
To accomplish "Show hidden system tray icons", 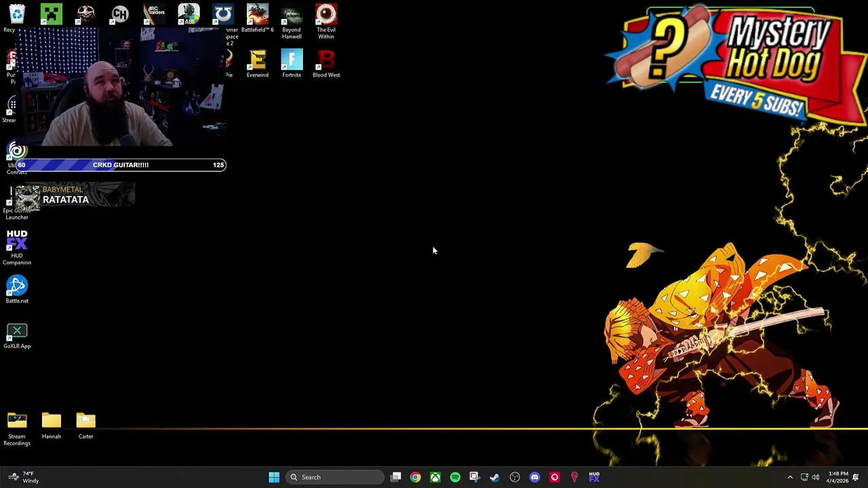I will click(790, 477).
